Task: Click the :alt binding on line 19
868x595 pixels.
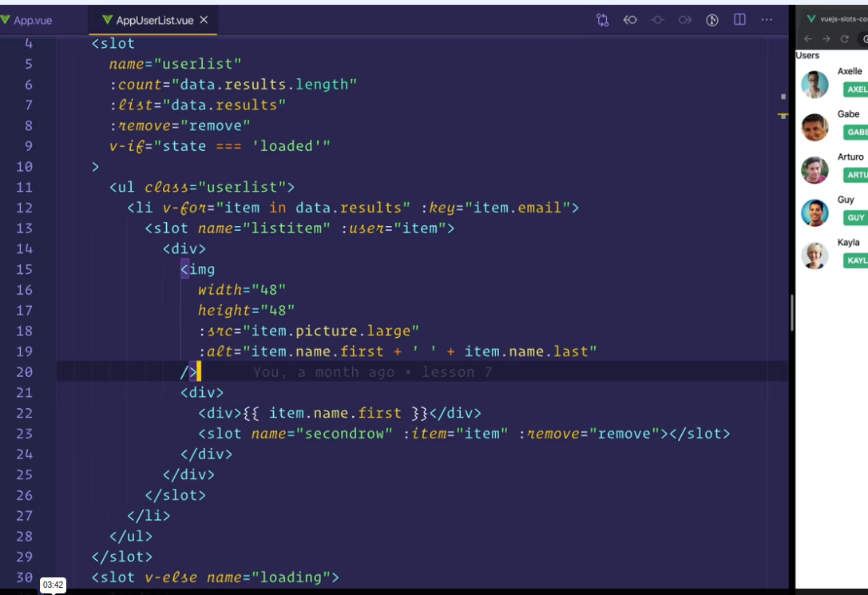Action: pos(398,351)
